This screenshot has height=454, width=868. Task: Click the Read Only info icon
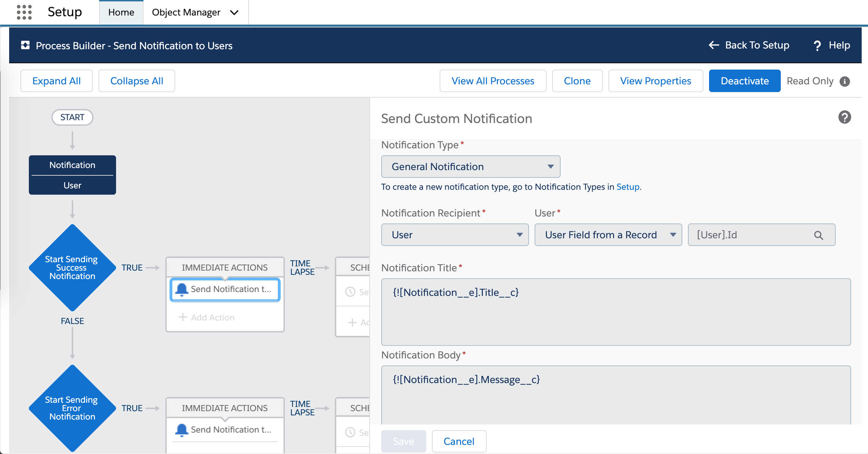point(845,81)
